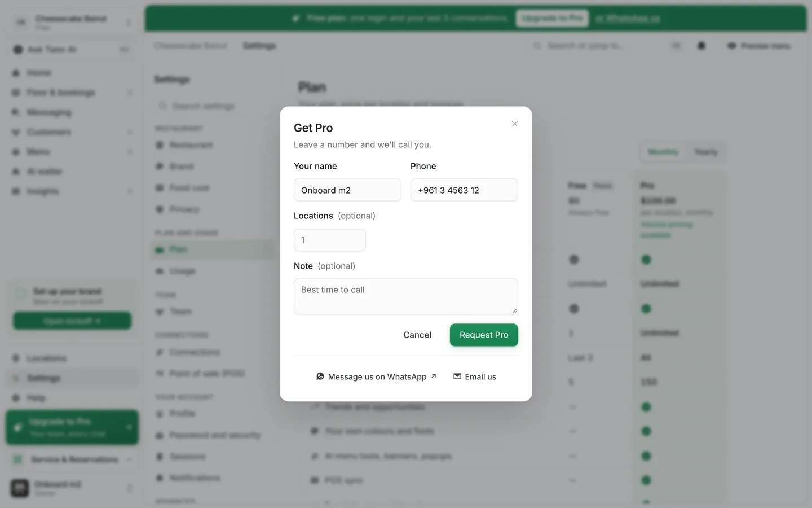Click the notifications bell icon

tap(701, 46)
